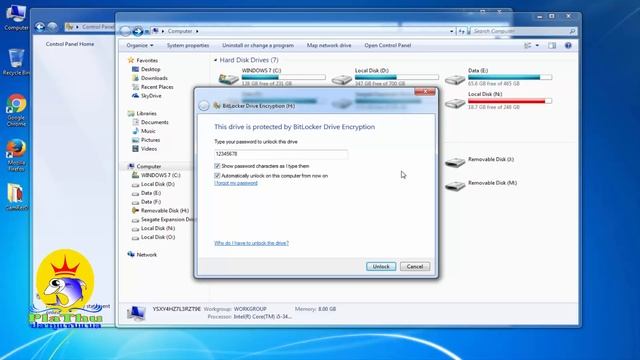The height and width of the screenshot is (360, 640).
Task: Open the view options dropdown arrow
Action: (x=537, y=45)
